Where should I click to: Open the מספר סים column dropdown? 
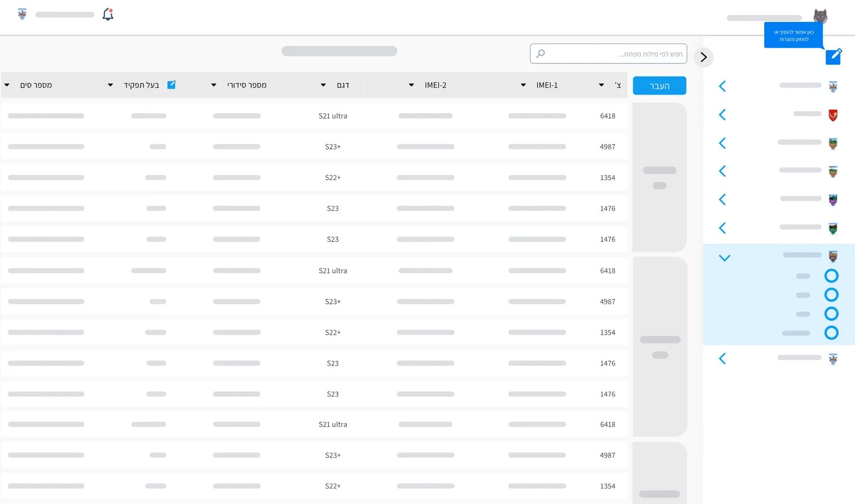click(x=7, y=85)
